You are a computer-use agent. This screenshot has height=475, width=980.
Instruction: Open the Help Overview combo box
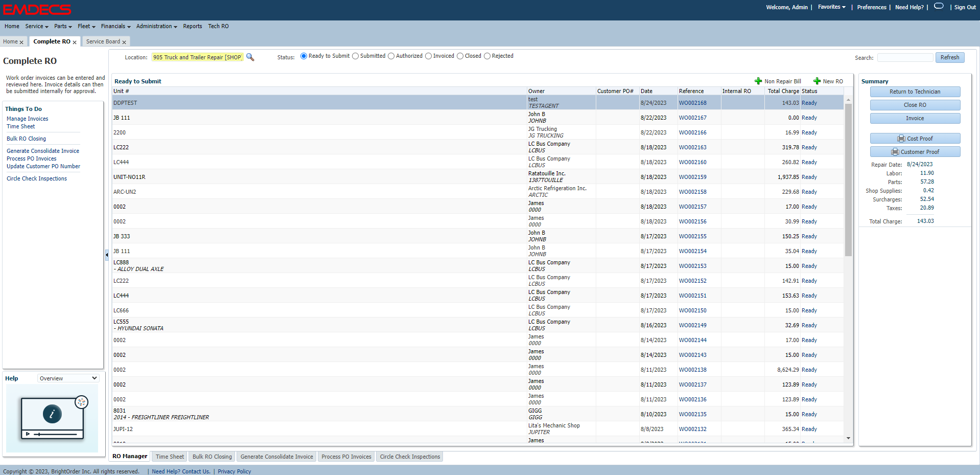tap(68, 378)
